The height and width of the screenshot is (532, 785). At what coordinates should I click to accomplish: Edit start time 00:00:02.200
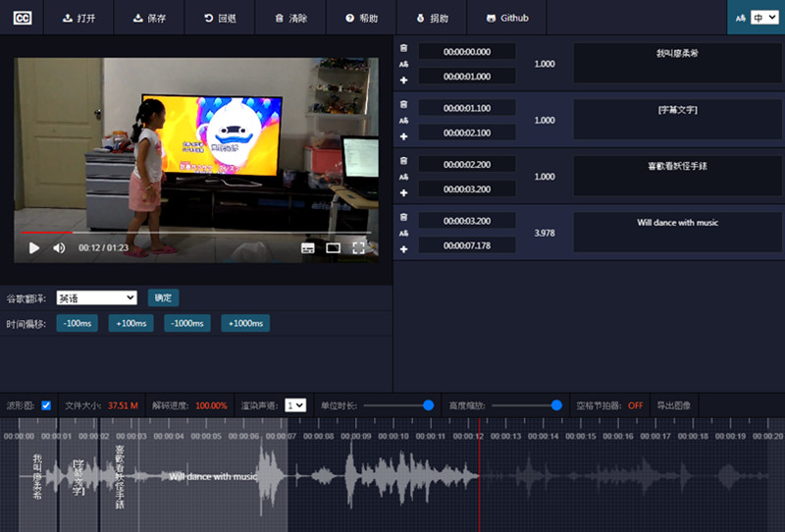coord(467,164)
